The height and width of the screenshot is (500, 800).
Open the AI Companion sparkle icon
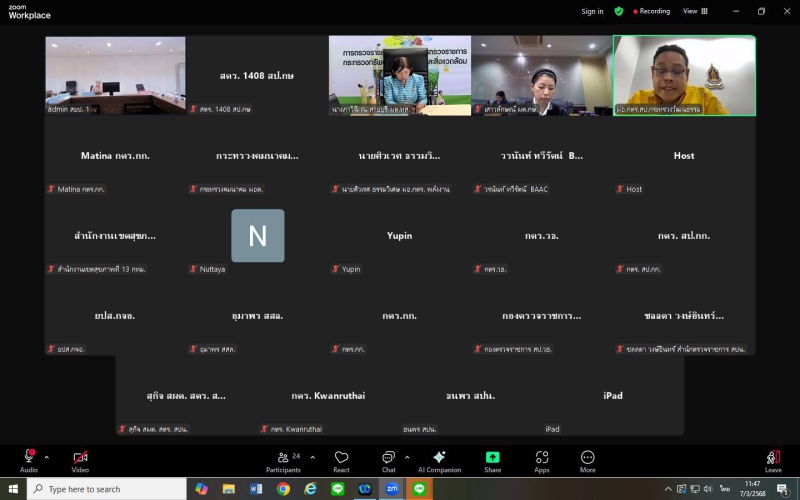[439, 459]
